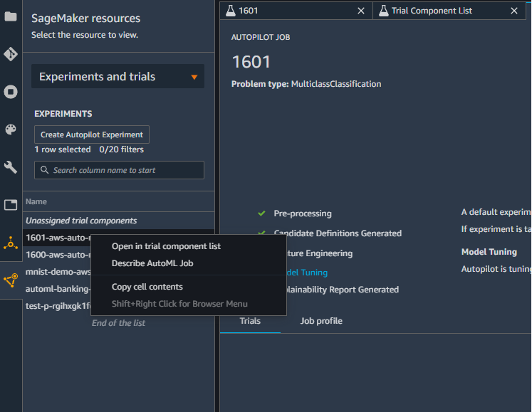
Task: Click the Model Tuning bold heading
Action: pos(489,252)
